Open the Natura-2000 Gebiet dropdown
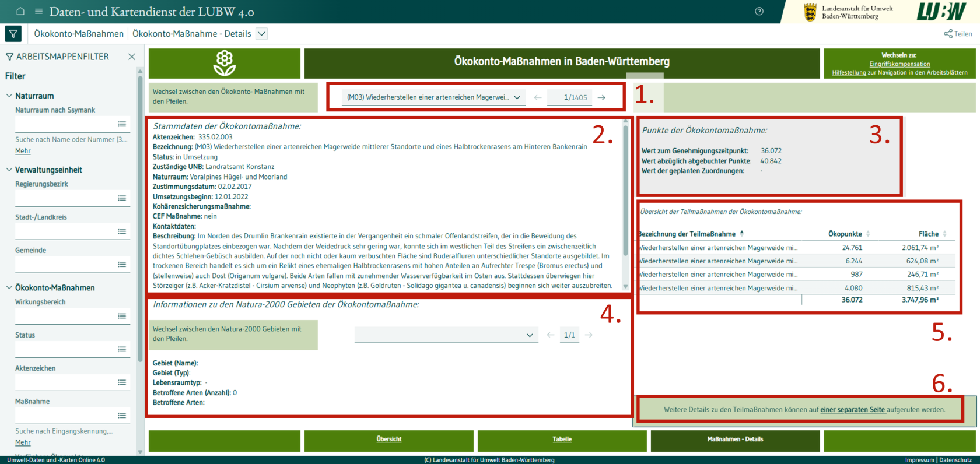 pos(446,335)
